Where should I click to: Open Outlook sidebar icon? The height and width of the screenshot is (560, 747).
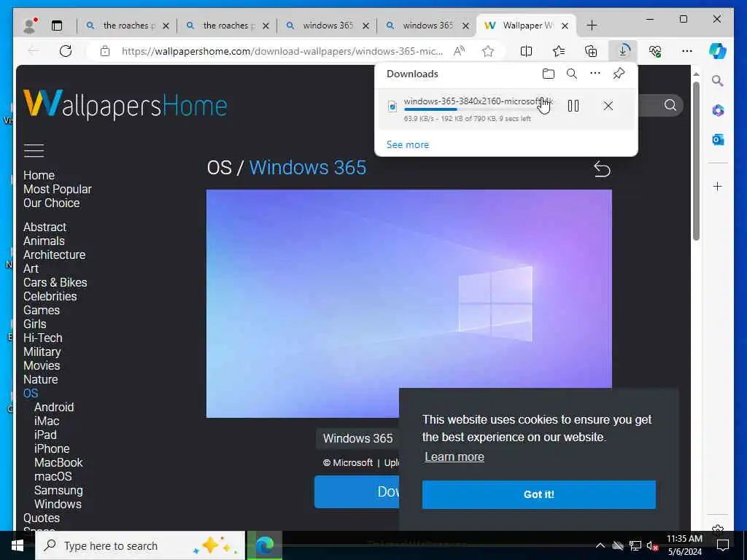pos(718,139)
